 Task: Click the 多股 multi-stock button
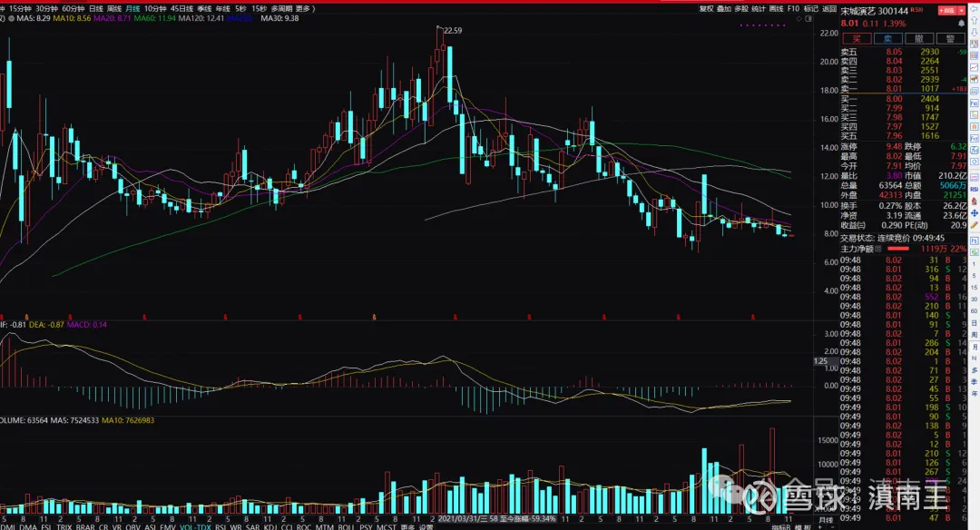click(x=741, y=9)
